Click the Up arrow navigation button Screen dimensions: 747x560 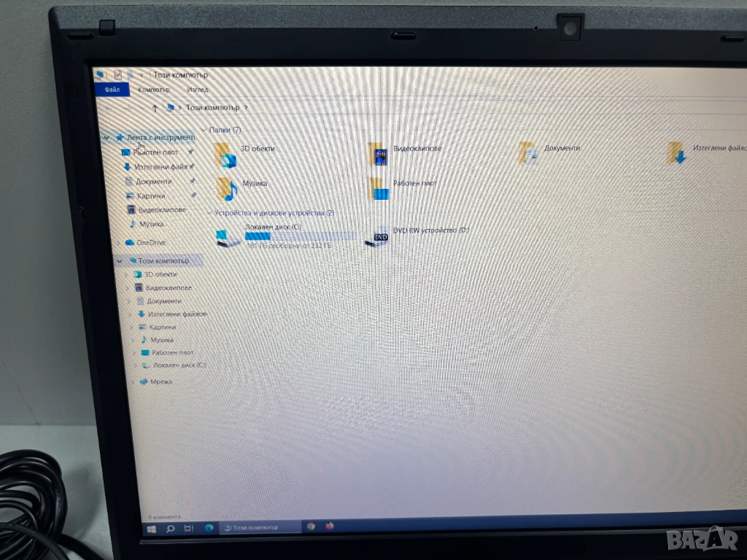pos(155,108)
